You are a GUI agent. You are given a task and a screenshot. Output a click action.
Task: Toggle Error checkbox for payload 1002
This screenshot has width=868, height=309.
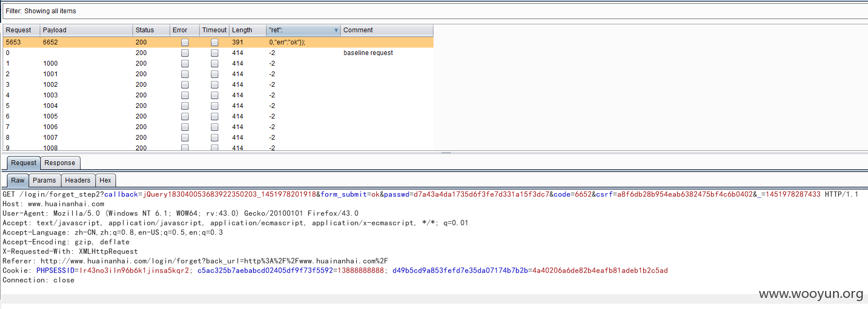185,85
